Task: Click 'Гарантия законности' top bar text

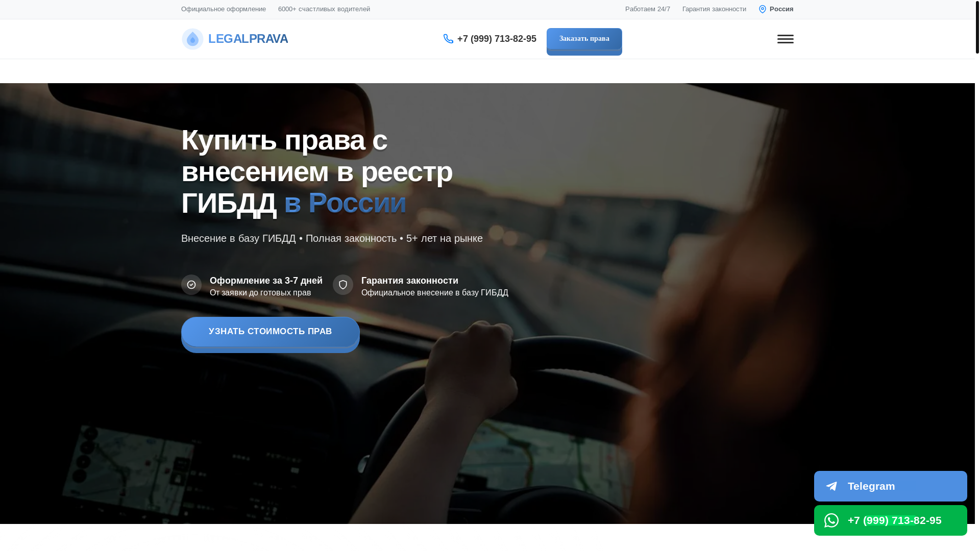Action: tap(714, 9)
